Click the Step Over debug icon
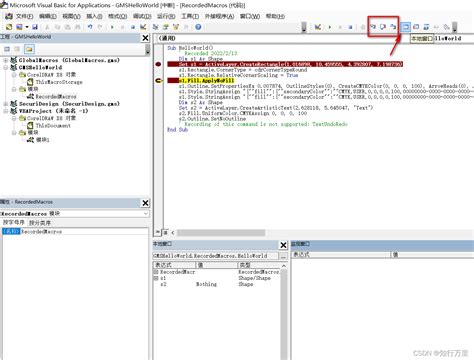This screenshot has width=474, height=360. click(383, 27)
